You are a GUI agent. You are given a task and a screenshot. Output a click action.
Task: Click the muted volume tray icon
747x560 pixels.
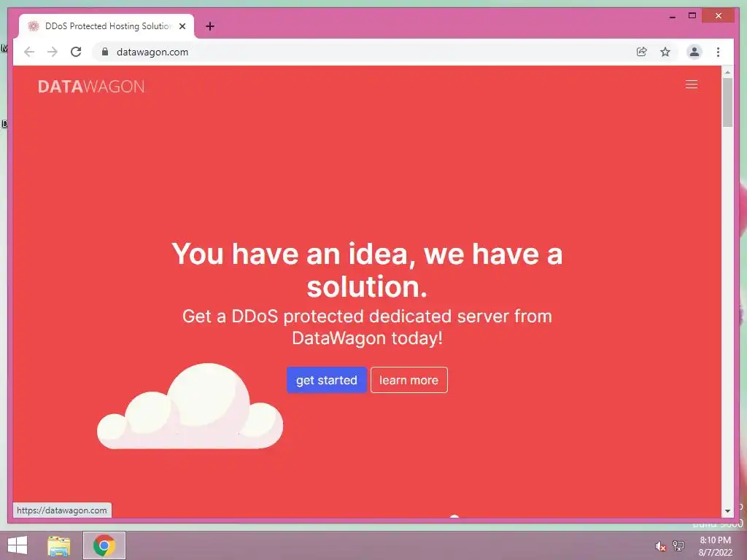660,546
